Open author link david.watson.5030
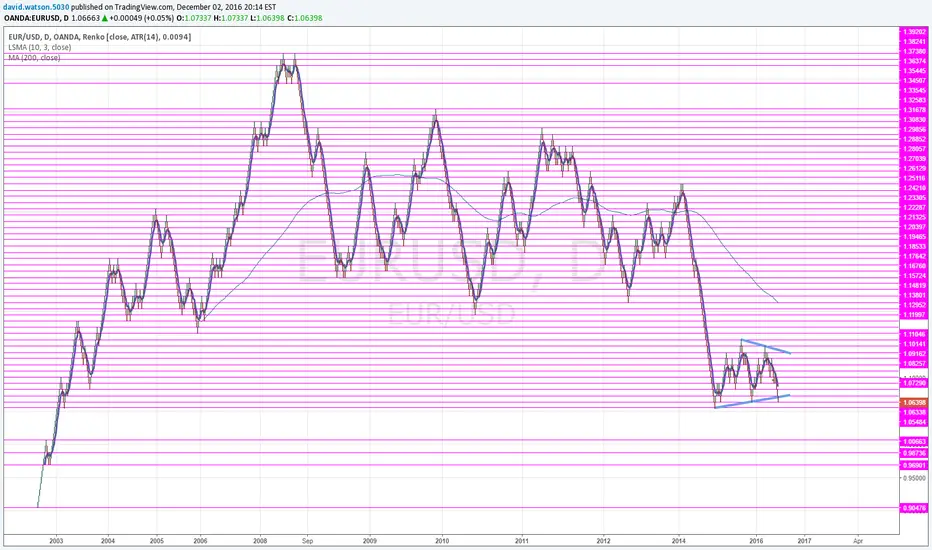This screenshot has height=550, width=932. tap(36, 7)
